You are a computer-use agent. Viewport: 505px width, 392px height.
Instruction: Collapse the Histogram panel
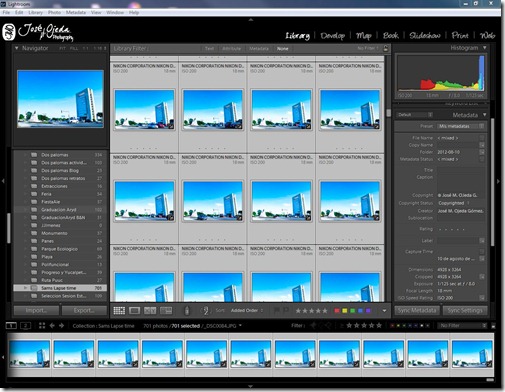[x=485, y=48]
